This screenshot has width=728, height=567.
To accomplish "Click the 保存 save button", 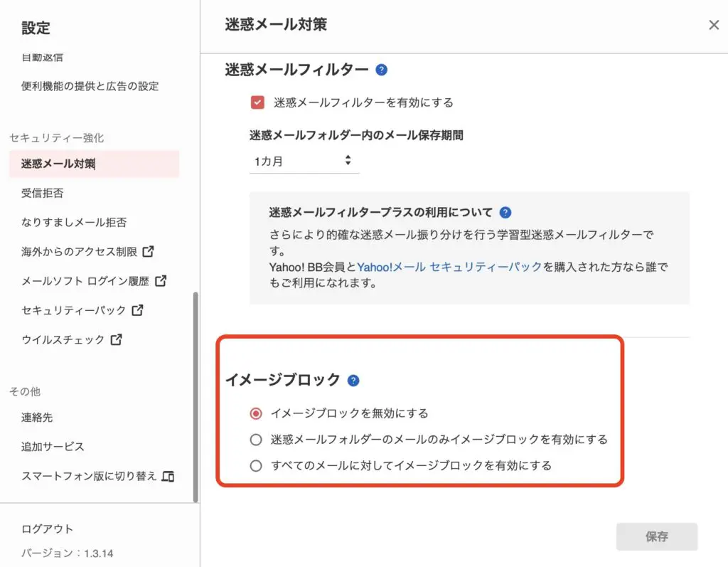I will point(656,536).
